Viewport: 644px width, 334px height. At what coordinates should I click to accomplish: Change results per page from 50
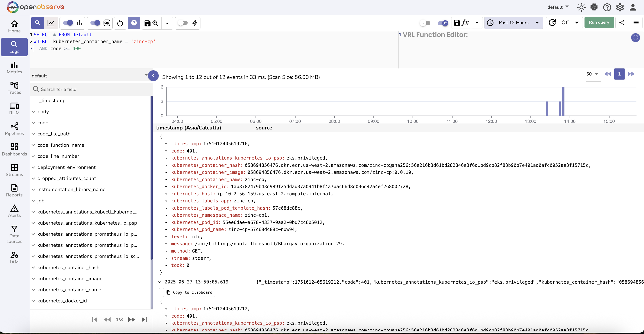tap(592, 74)
